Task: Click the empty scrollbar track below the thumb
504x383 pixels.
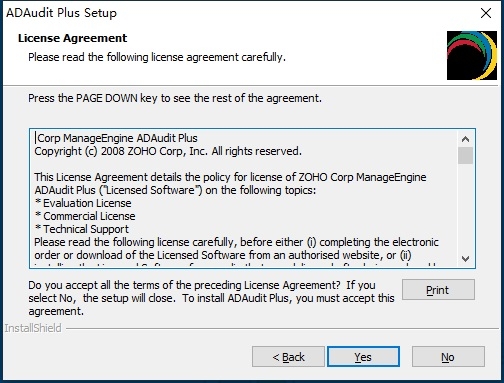Action: [465, 207]
